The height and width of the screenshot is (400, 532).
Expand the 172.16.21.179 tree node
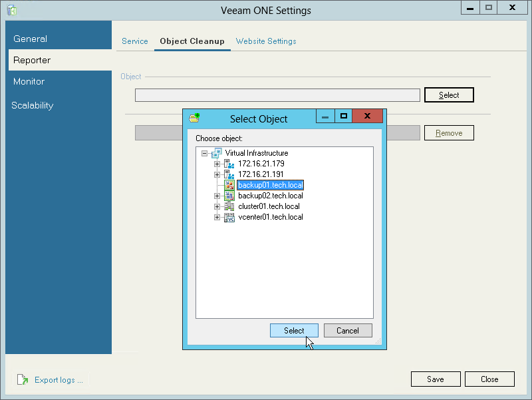(x=217, y=164)
